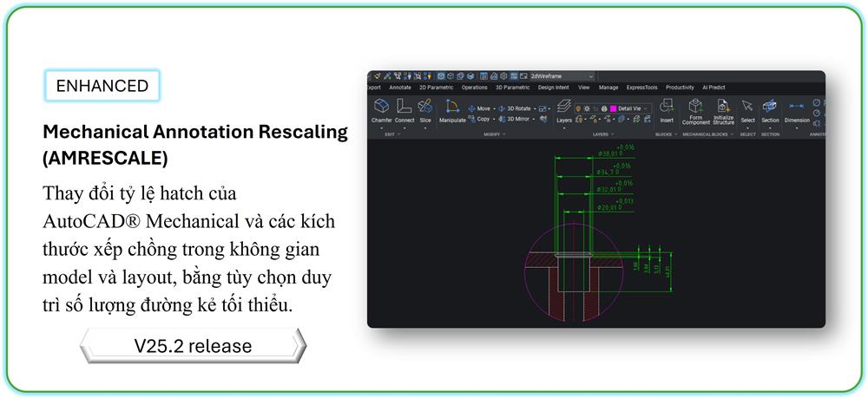The height and width of the screenshot is (398, 868).
Task: Open the Layers panel icon
Action: 564,106
